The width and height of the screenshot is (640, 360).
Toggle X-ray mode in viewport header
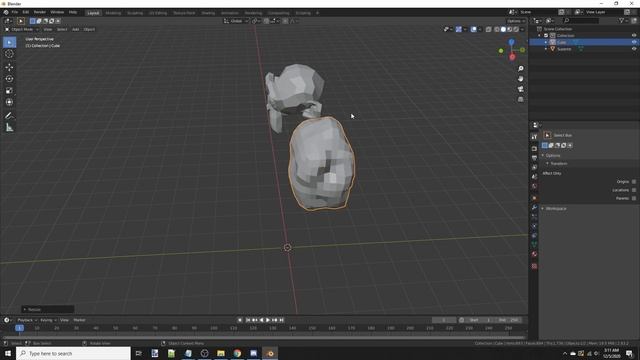point(489,29)
